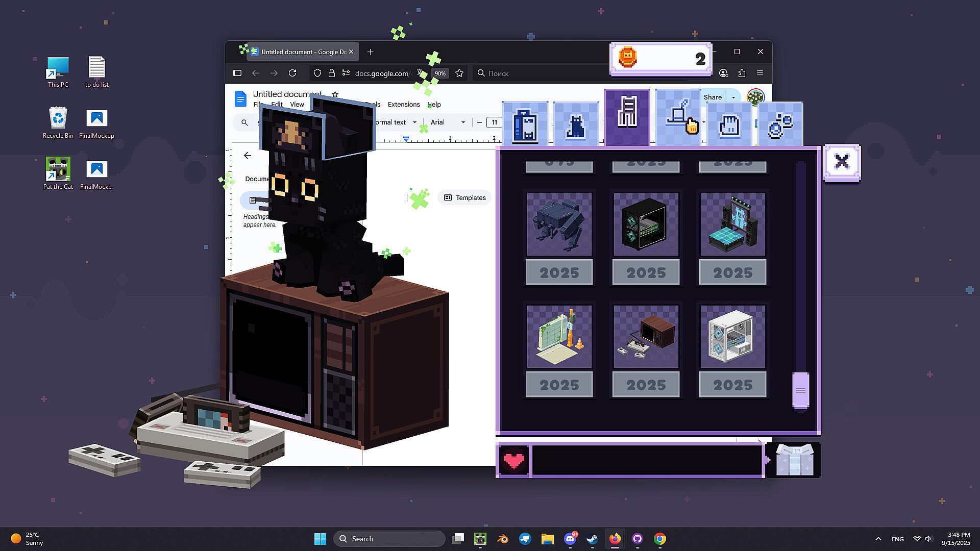Click the Templates button

[464, 198]
